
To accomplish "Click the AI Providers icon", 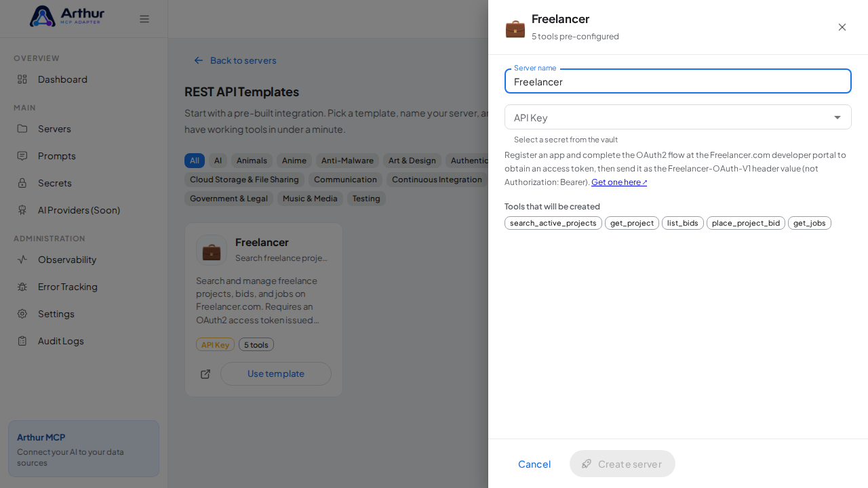I will (22, 210).
